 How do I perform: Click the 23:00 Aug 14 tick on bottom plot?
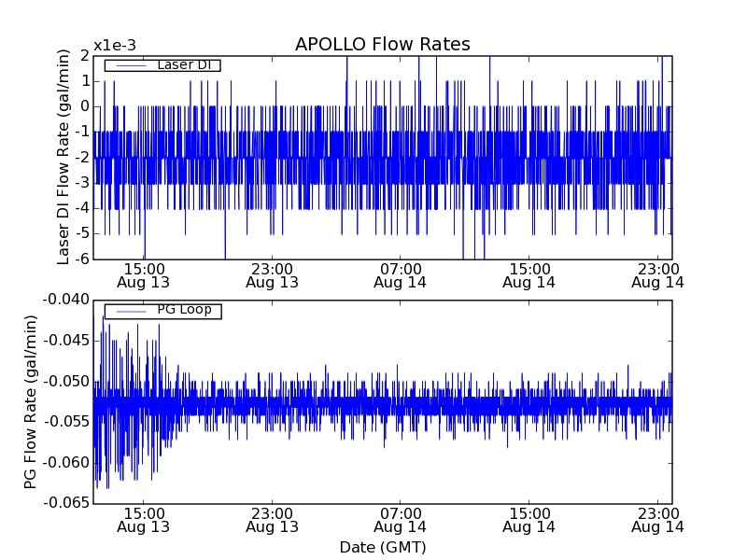[657, 520]
